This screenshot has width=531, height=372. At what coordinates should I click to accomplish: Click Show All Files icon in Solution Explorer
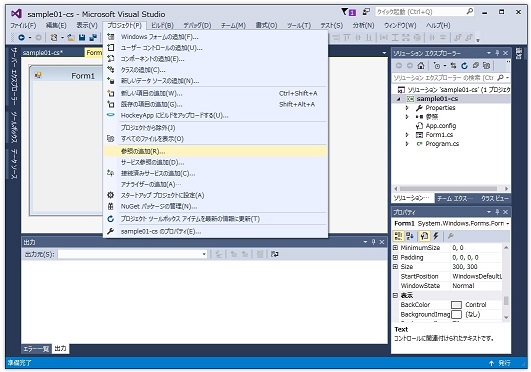486,65
